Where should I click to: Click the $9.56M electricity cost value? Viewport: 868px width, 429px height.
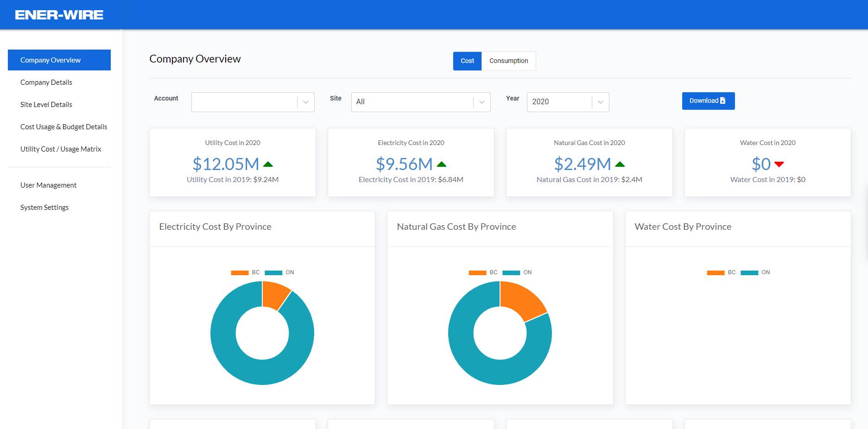coord(404,164)
